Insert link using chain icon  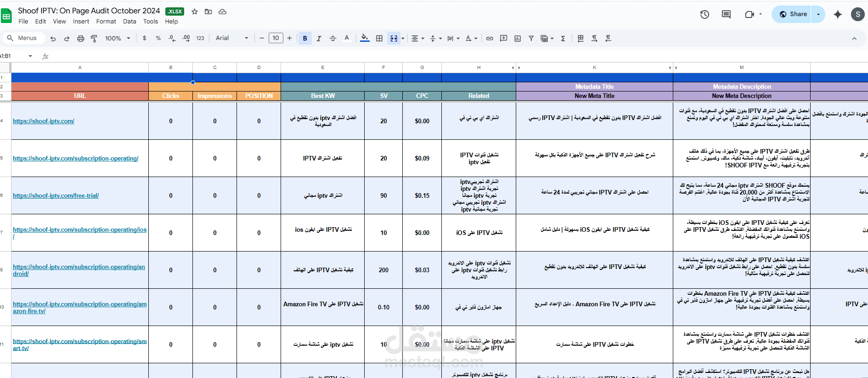[490, 38]
